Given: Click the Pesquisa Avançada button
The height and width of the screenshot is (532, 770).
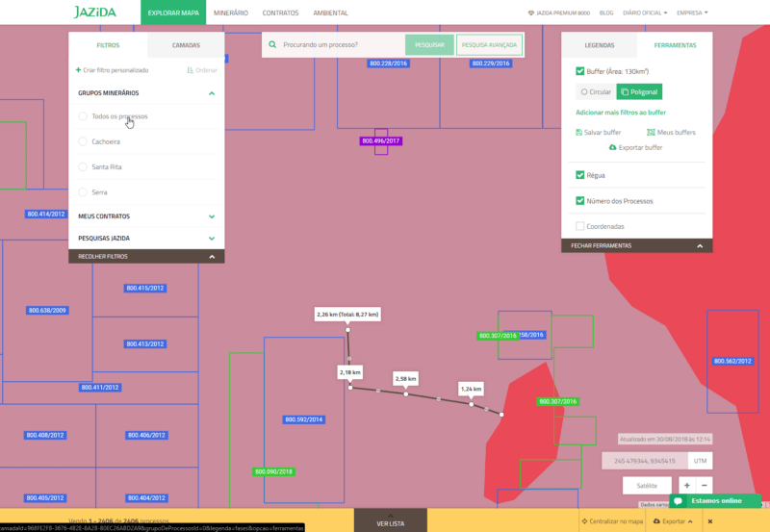Looking at the screenshot, I should [x=489, y=45].
